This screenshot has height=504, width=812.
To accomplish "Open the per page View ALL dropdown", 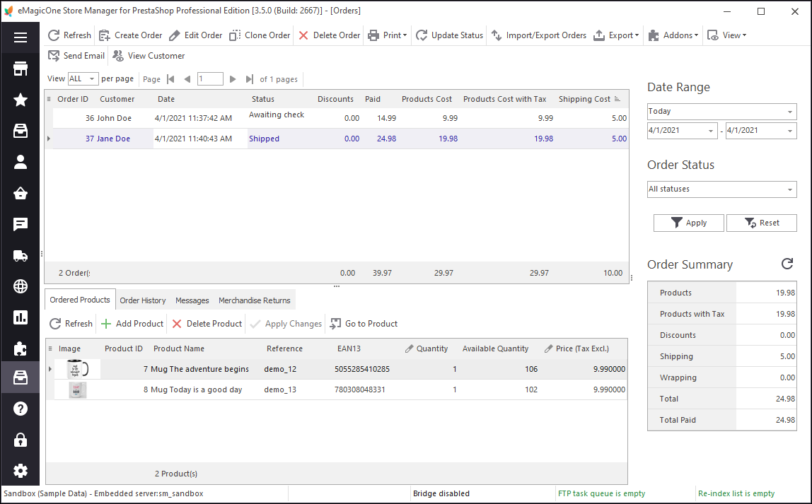I will [x=83, y=78].
